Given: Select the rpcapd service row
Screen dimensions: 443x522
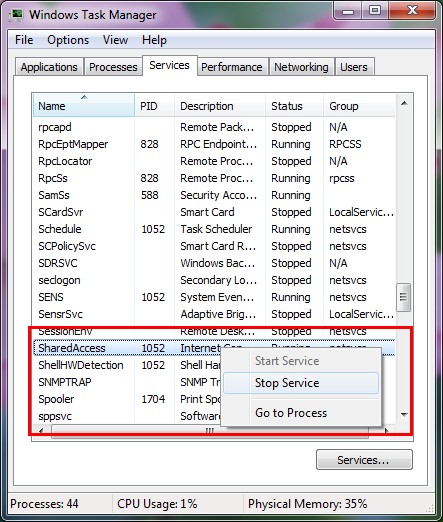Looking at the screenshot, I should (x=214, y=127).
